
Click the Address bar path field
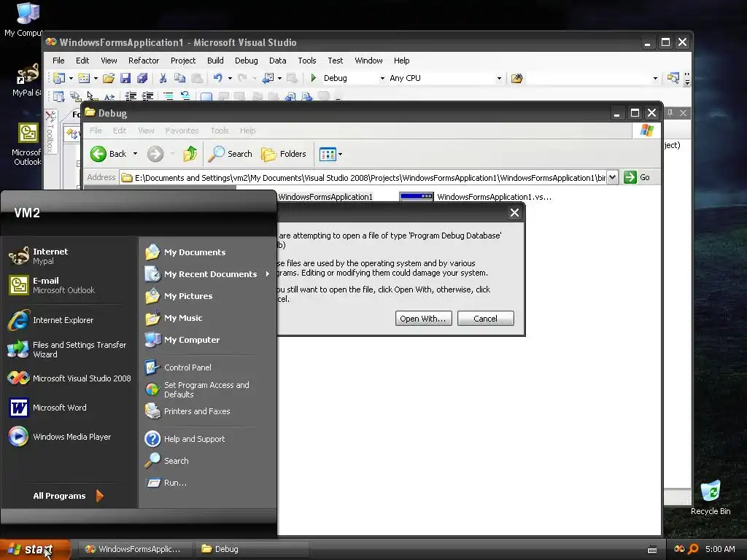pyautogui.click(x=363, y=178)
